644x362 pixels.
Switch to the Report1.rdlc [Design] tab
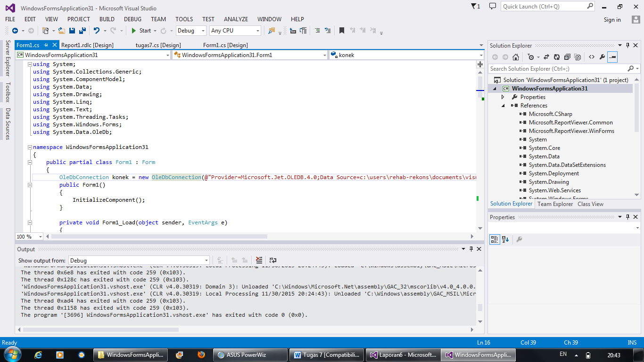pyautogui.click(x=87, y=45)
